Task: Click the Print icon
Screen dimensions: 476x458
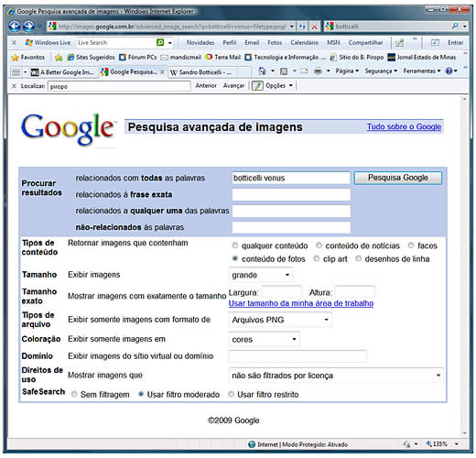Action: (318, 71)
